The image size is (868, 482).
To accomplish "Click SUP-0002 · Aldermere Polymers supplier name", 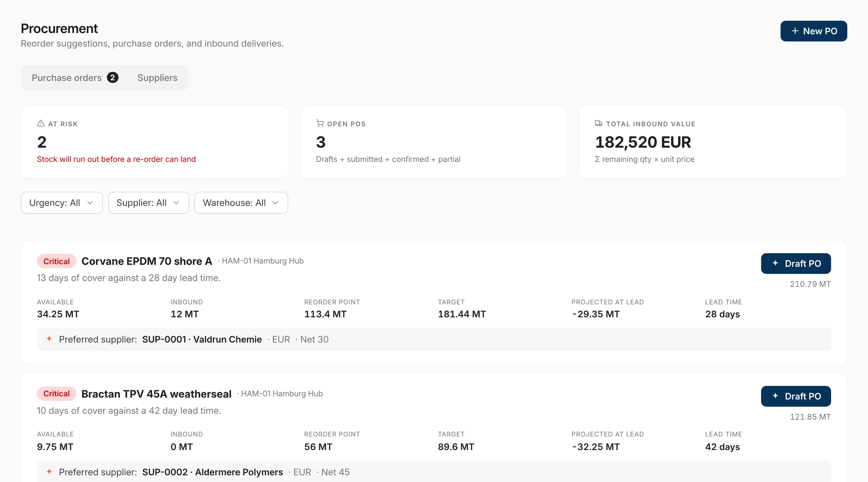I will [x=212, y=472].
